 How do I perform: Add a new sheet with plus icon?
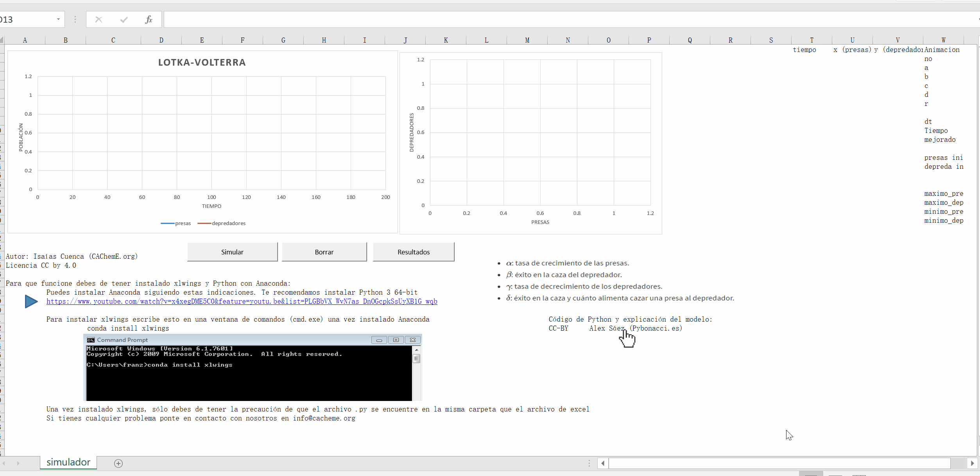(118, 463)
